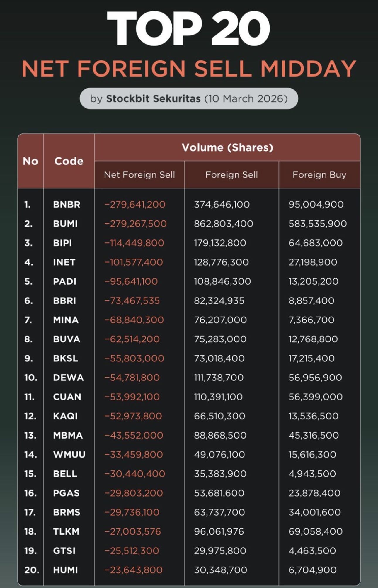Click TLKM net foreign sell value -27,003,576
This screenshot has width=378, height=588.
133,531
